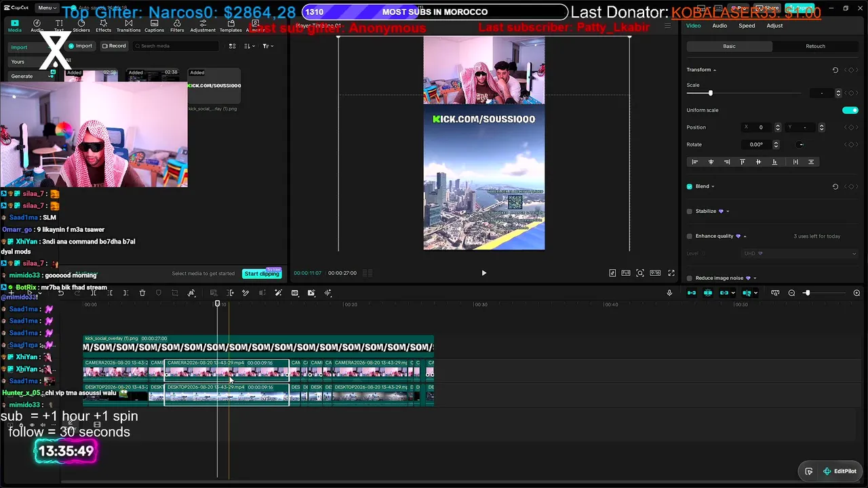Enable the Enhance quality checkbox
The width and height of the screenshot is (868, 488).
(690, 236)
